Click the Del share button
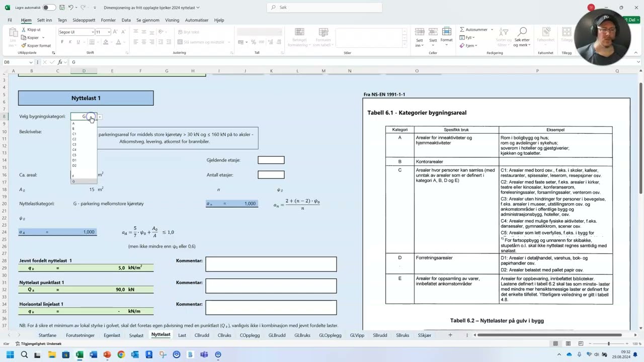Image resolution: width=644 pixels, height=362 pixels. pos(631,20)
